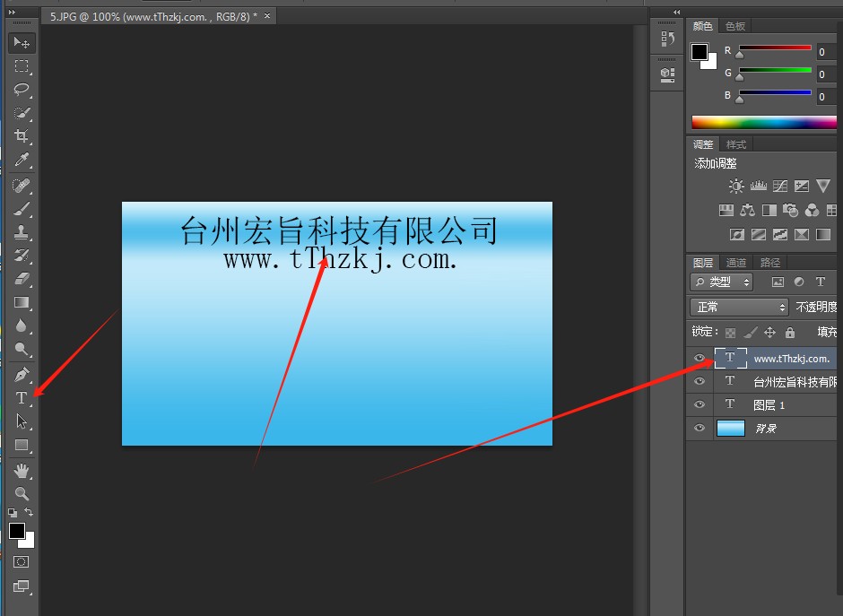Add a Levels adjustment
Image resolution: width=843 pixels, height=616 pixels.
tap(759, 186)
